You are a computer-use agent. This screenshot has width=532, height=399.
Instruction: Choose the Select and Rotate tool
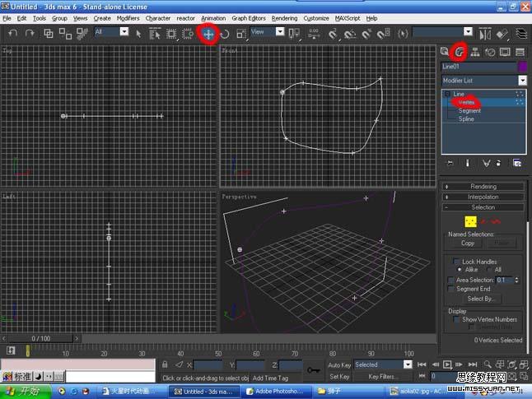[225, 34]
